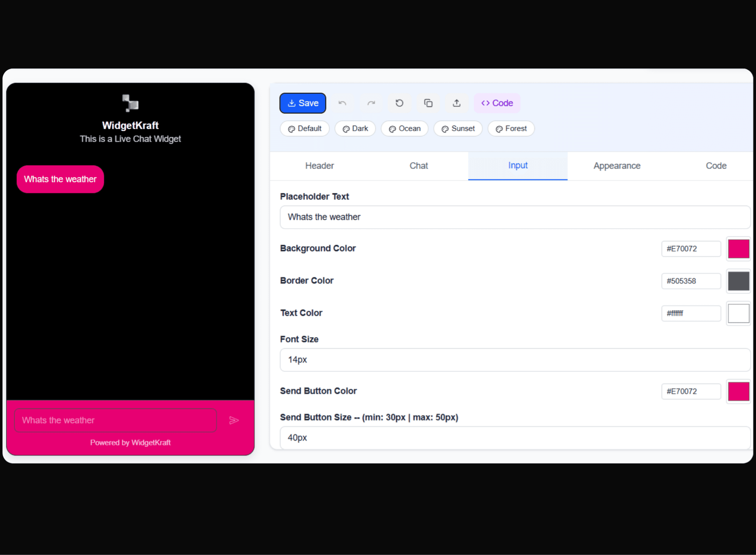Select the Forest theme preset
Viewport: 756px width, 555px height.
(511, 128)
